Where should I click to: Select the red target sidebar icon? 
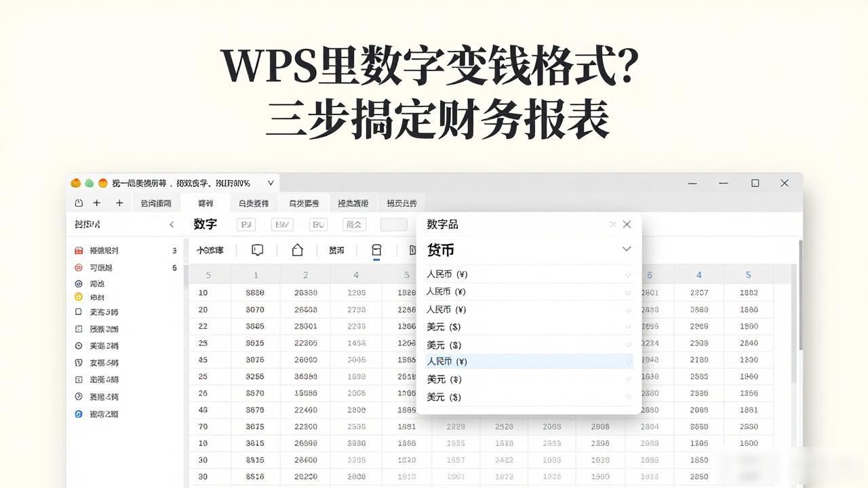pyautogui.click(x=79, y=268)
